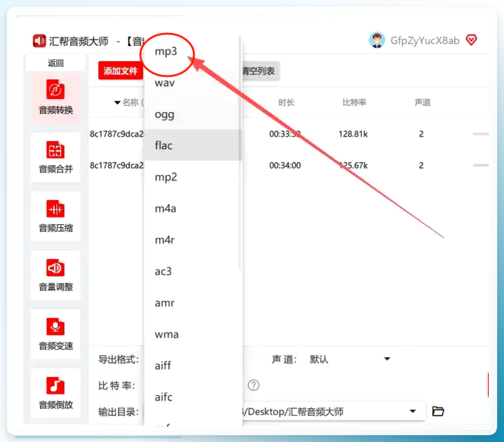Open the 音频倒放 audio reverse tool
The width and height of the screenshot is (504, 442).
(56, 393)
